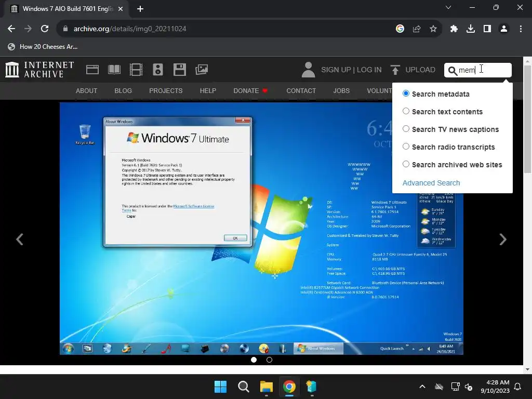Open Internet Archive home logo

click(39, 70)
